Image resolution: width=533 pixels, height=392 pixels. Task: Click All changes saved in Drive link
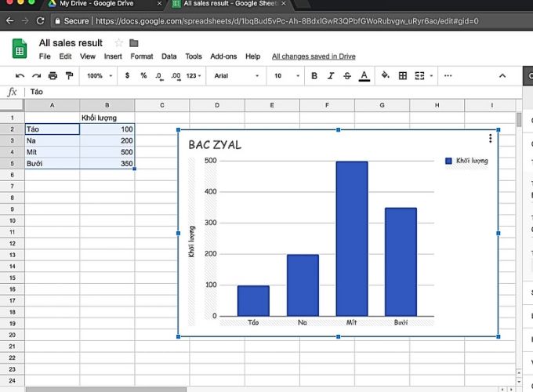[x=314, y=56]
